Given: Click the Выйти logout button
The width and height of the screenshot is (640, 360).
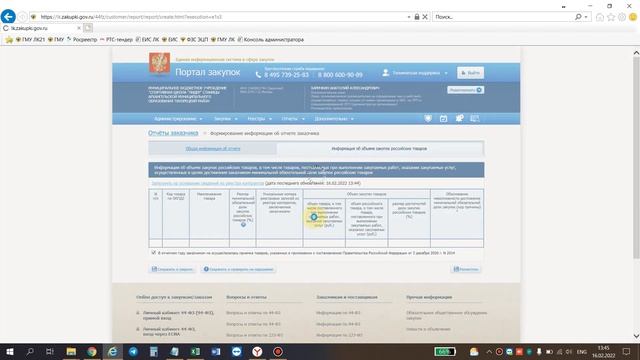Looking at the screenshot, I should [x=470, y=73].
